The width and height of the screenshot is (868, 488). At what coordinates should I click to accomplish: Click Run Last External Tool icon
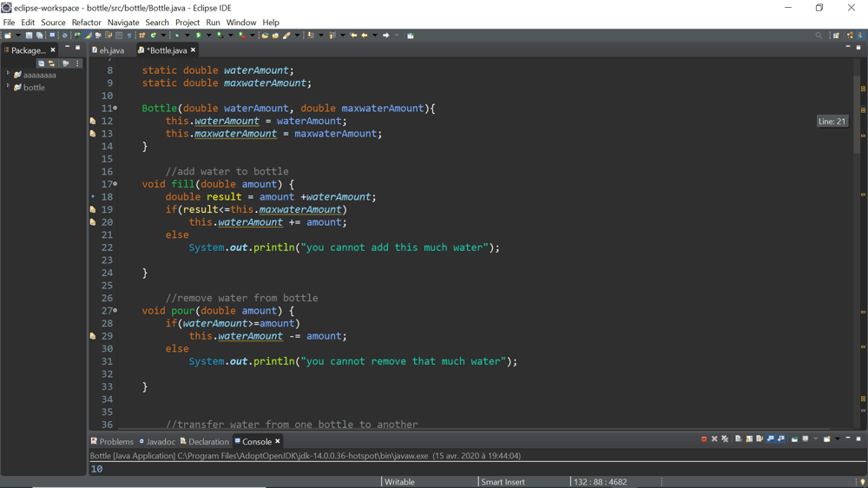point(242,36)
